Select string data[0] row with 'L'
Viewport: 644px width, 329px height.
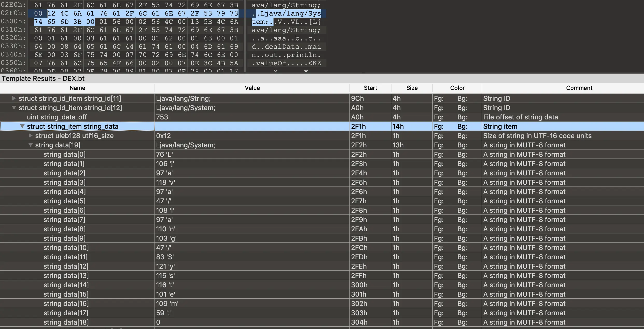[64, 154]
